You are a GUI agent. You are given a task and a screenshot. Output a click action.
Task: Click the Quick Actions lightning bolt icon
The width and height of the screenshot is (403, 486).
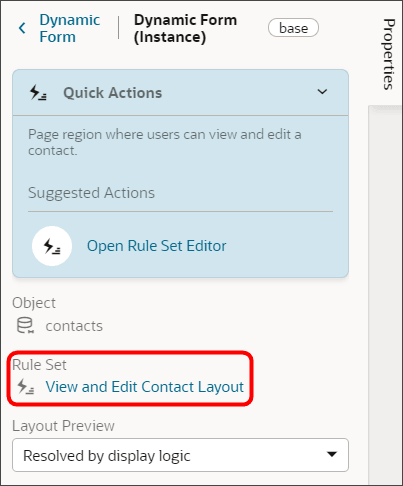point(38,92)
